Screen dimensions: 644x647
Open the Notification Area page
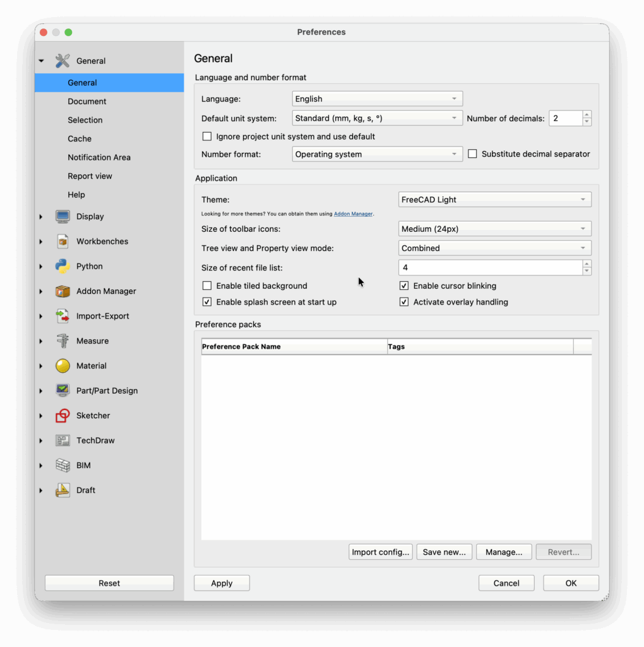[x=99, y=157]
